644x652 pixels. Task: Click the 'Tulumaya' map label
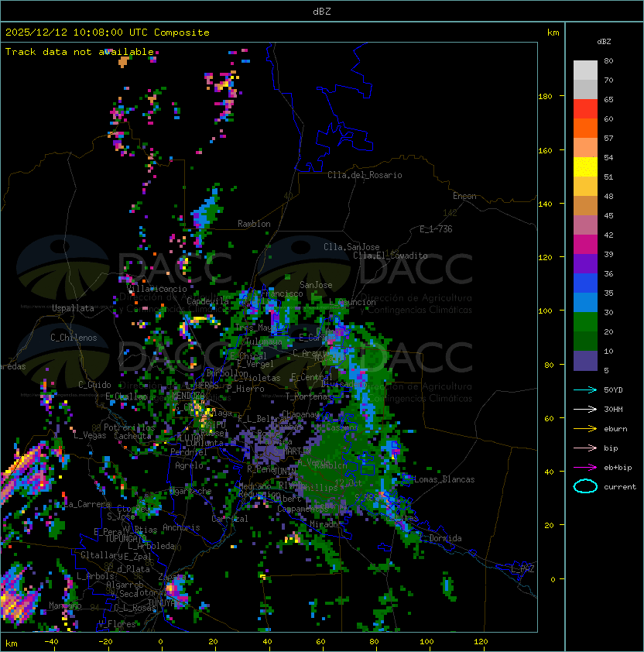point(264,341)
